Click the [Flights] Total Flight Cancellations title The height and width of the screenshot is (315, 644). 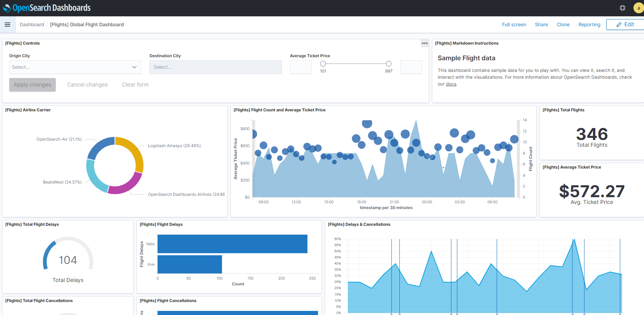pos(39,301)
